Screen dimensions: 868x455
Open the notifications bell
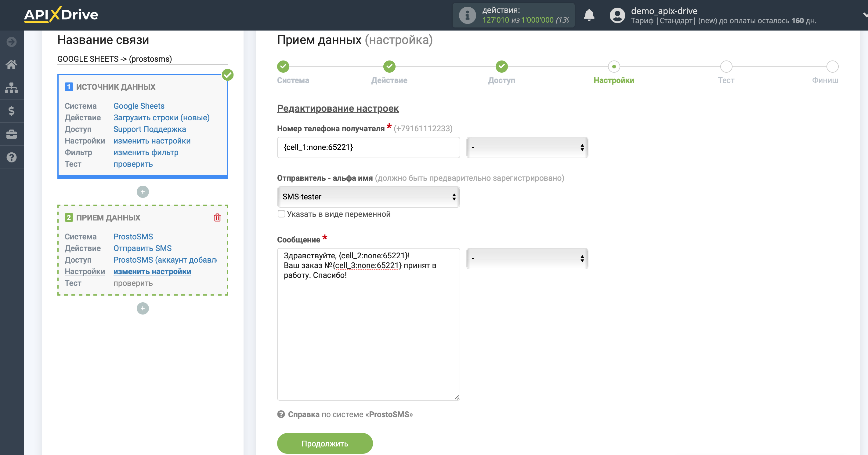pyautogui.click(x=589, y=15)
